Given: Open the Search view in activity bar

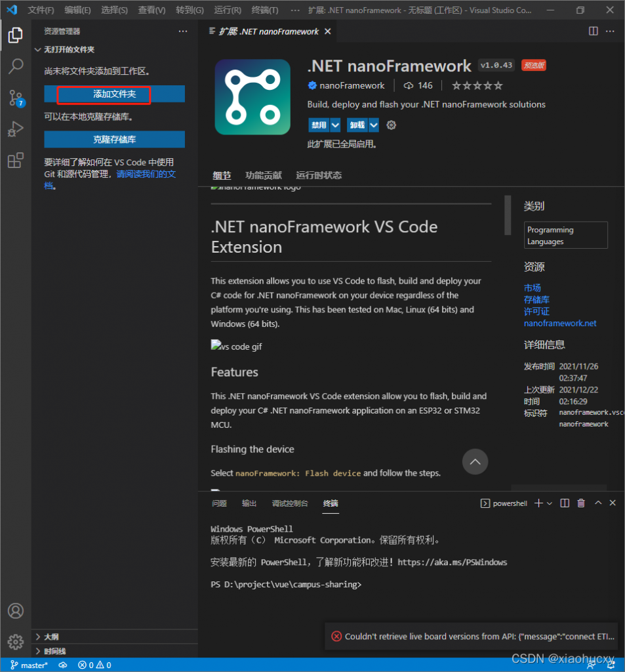Looking at the screenshot, I should coord(16,66).
